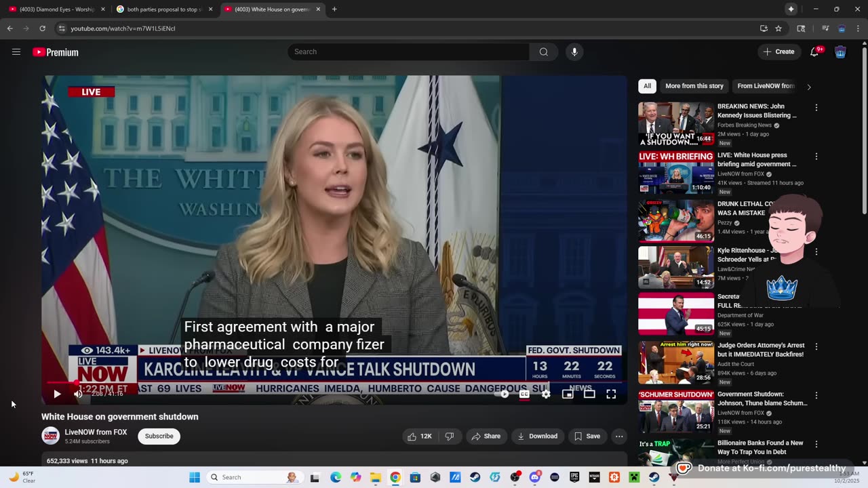Like the video with thumbs up

[x=420, y=436]
